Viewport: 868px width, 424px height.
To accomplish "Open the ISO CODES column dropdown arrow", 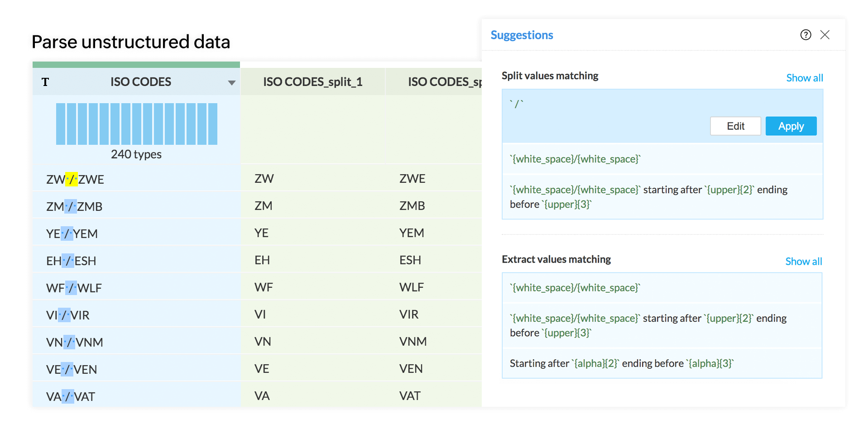I will click(231, 83).
